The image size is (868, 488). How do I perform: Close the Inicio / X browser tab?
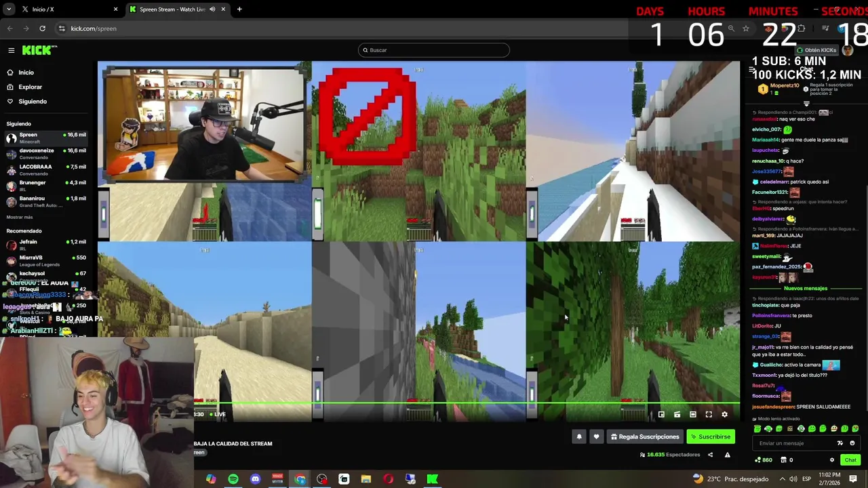115,9
